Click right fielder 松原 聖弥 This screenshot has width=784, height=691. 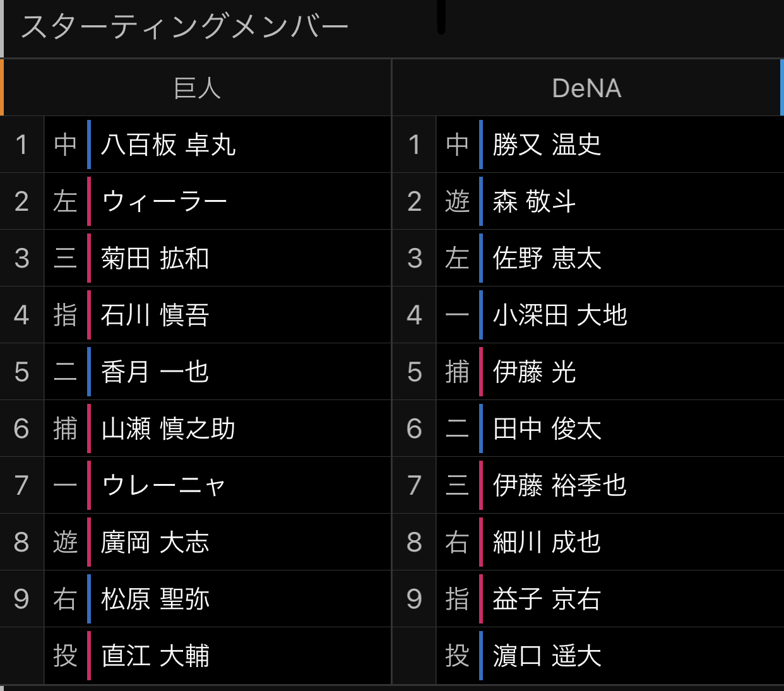click(x=155, y=599)
